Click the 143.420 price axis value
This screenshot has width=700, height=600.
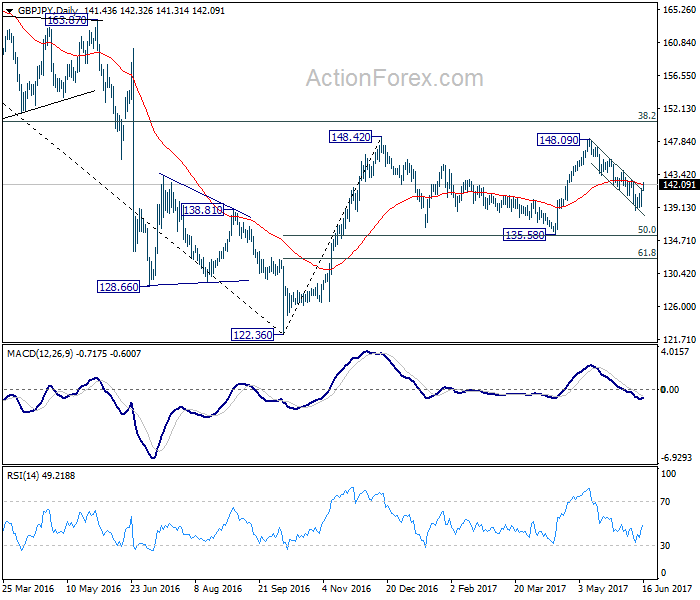(x=679, y=174)
